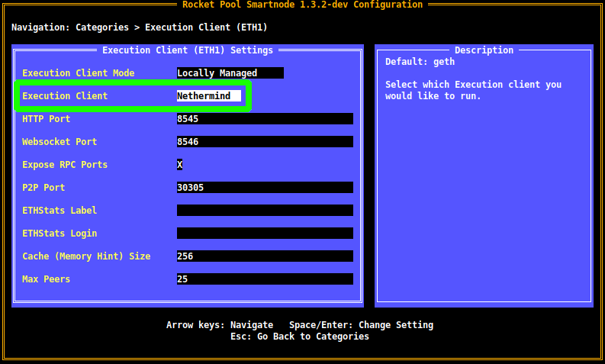Image resolution: width=605 pixels, height=364 pixels.
Task: Click the "Execution Client Mode" row label
Action: pos(78,73)
